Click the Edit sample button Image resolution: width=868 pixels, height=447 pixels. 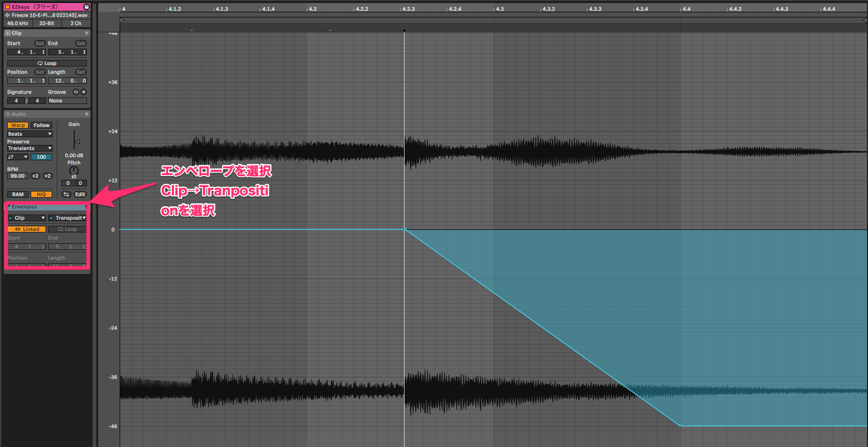tap(80, 195)
